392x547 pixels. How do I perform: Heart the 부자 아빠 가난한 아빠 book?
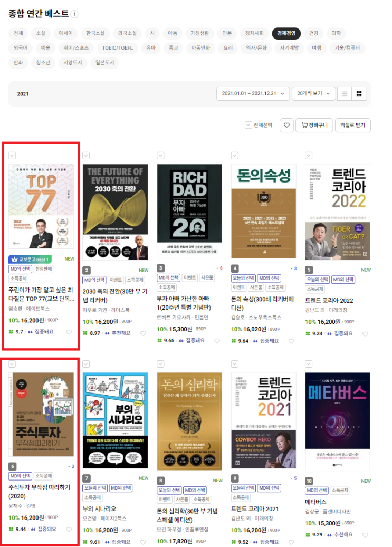(217, 341)
